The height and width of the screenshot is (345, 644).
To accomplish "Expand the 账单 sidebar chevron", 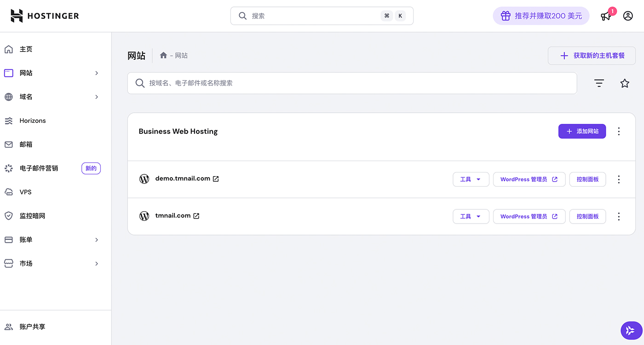I will click(x=97, y=240).
